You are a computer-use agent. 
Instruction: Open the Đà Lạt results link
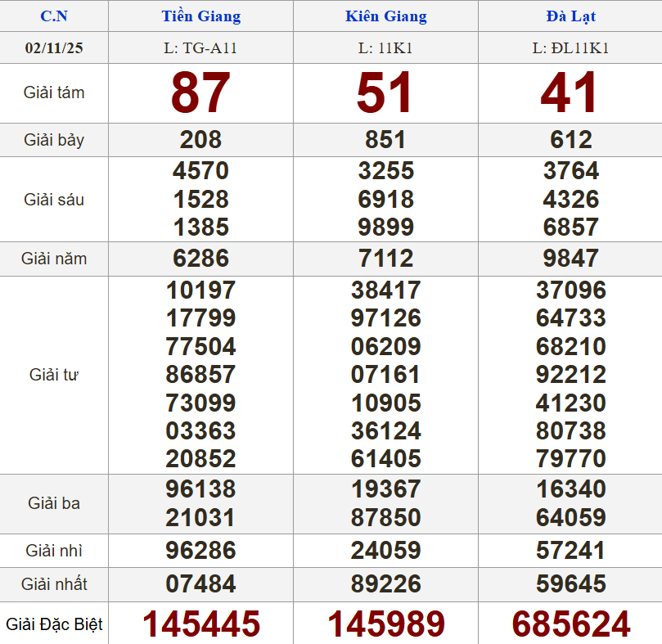tap(570, 16)
